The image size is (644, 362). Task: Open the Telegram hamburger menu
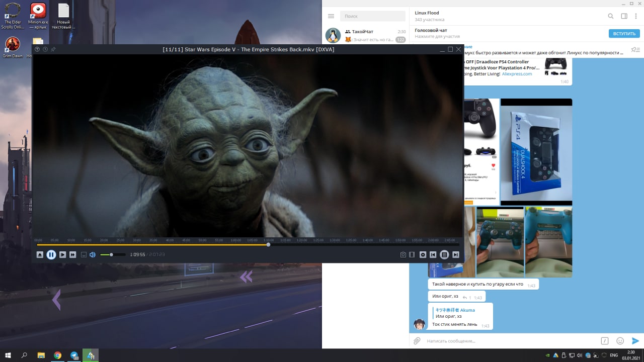pyautogui.click(x=331, y=17)
